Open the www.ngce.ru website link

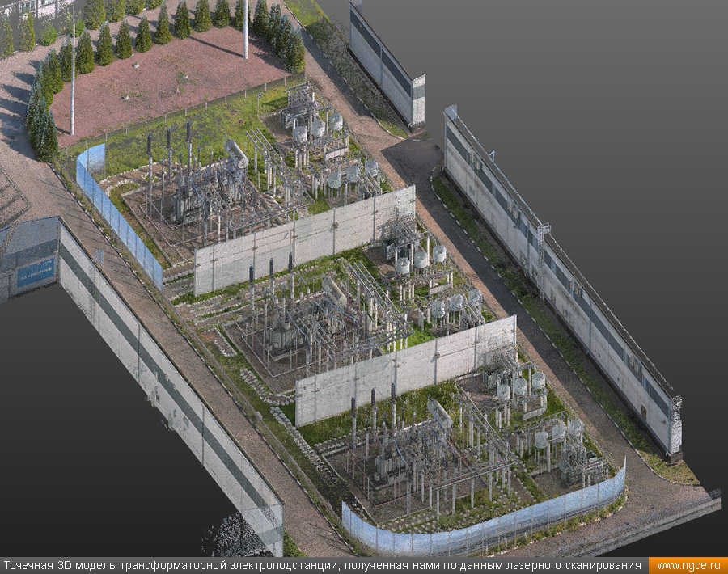[688, 565]
